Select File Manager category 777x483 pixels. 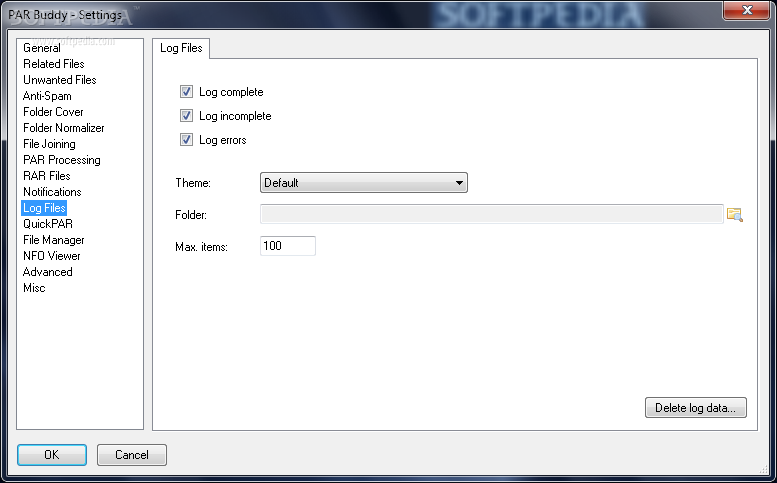(54, 240)
